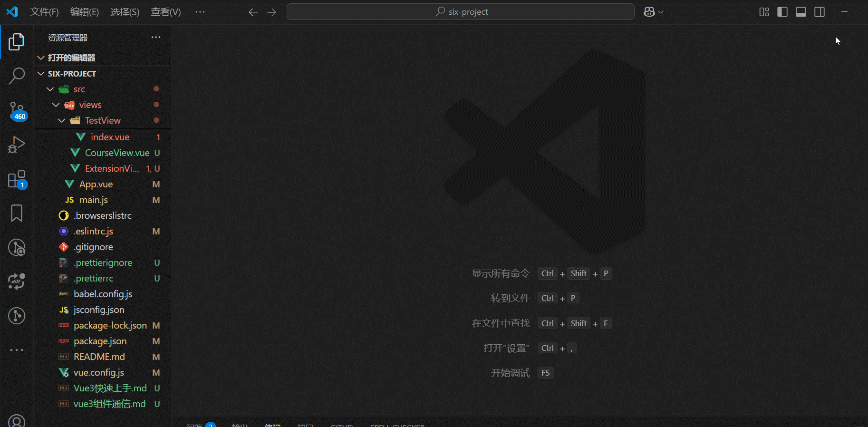The image size is (868, 427).
Task: Toggle the secondary side bar visibility
Action: (x=820, y=12)
